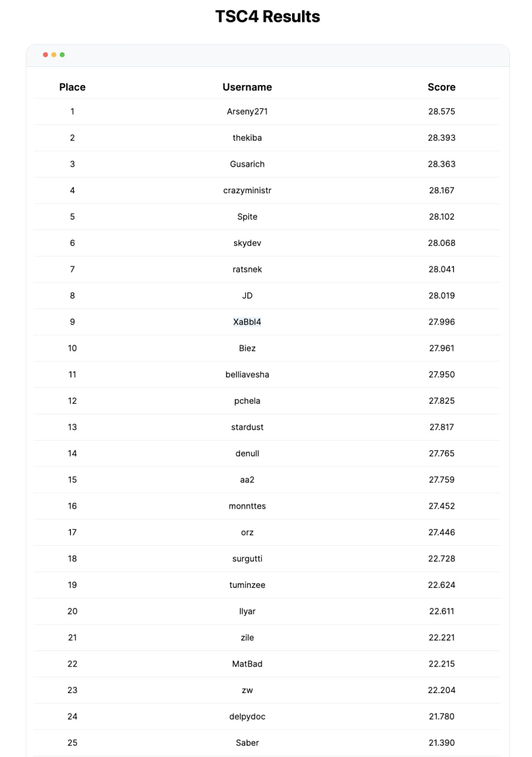
Task: Select username surgutti in row 18
Action: 247,558
